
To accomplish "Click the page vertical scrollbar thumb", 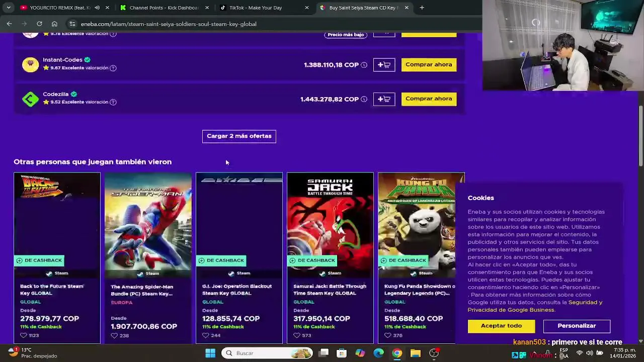I will (x=640, y=136).
